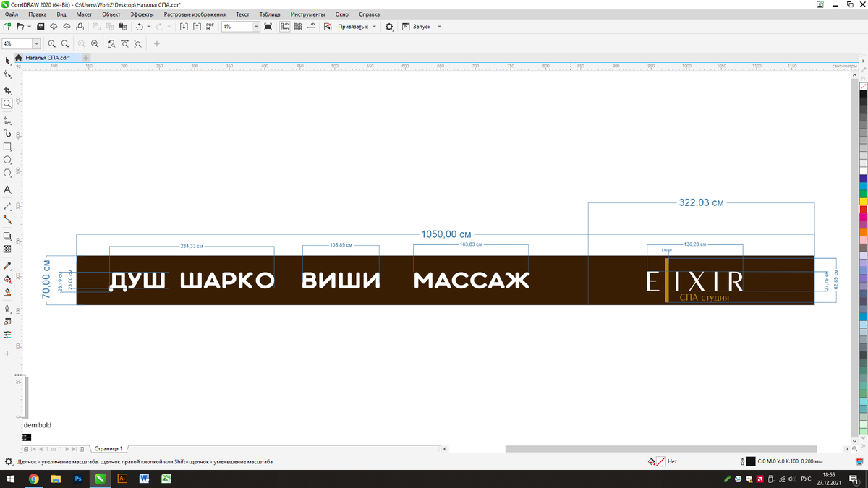Open the Правка menu
The width and height of the screenshot is (868, 488).
coord(37,14)
